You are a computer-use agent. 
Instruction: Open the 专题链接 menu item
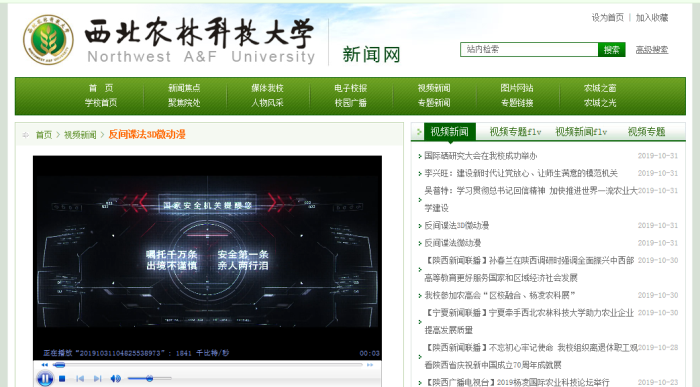(x=517, y=103)
